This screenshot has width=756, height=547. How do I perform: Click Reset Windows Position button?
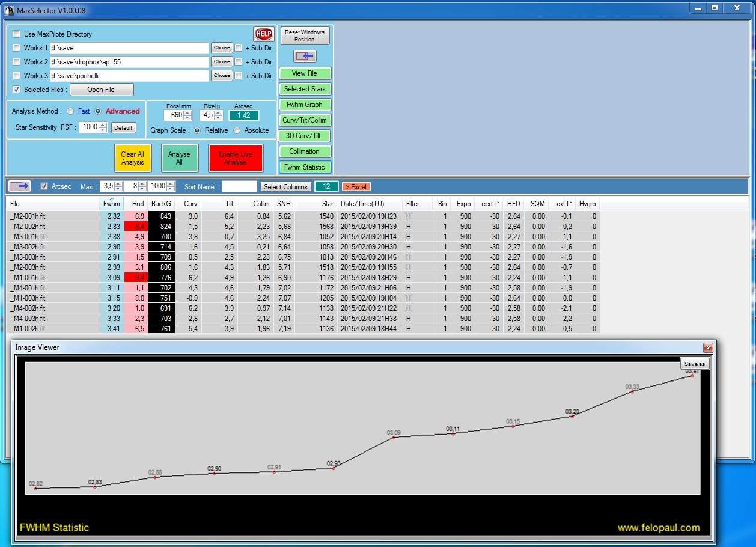(305, 35)
